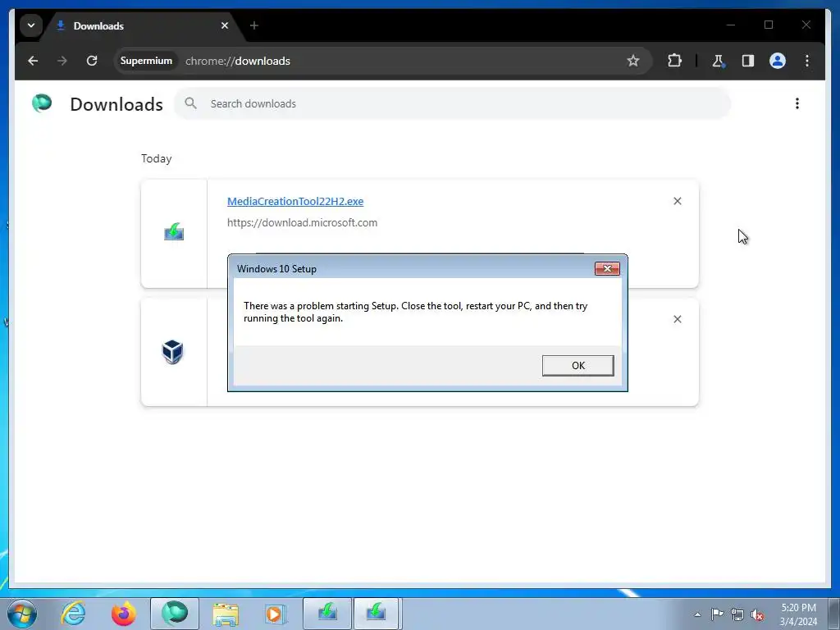Open the MediaCreationTool22H2.exe download link
Viewport: 840px width, 630px height.
[x=295, y=202]
